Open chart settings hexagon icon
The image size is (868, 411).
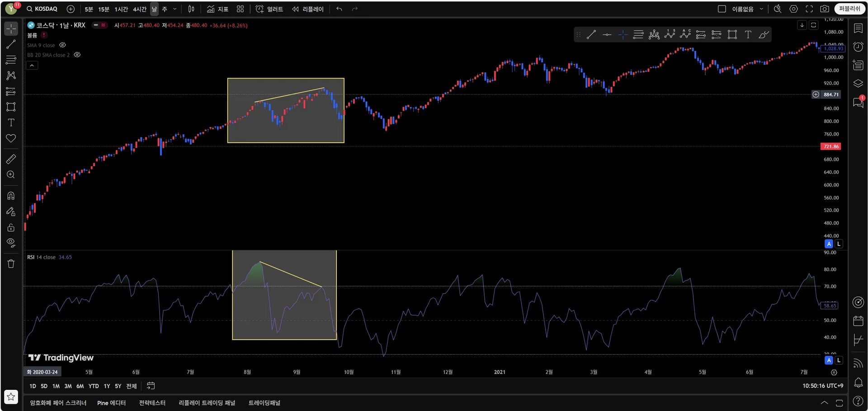[x=793, y=9]
